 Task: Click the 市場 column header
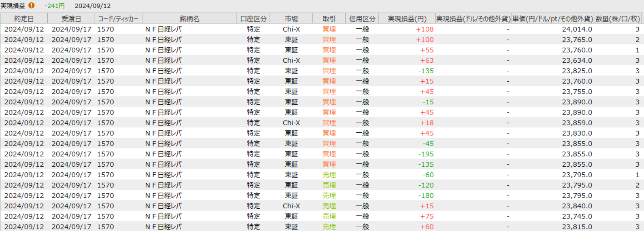(291, 19)
